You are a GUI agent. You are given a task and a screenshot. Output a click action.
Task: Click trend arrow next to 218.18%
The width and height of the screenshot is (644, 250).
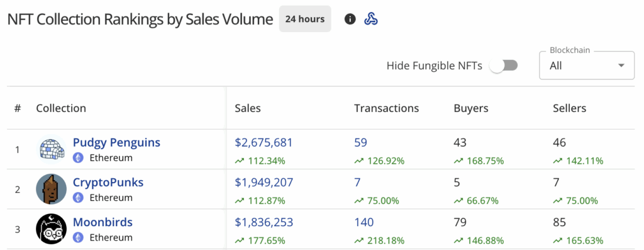point(359,241)
